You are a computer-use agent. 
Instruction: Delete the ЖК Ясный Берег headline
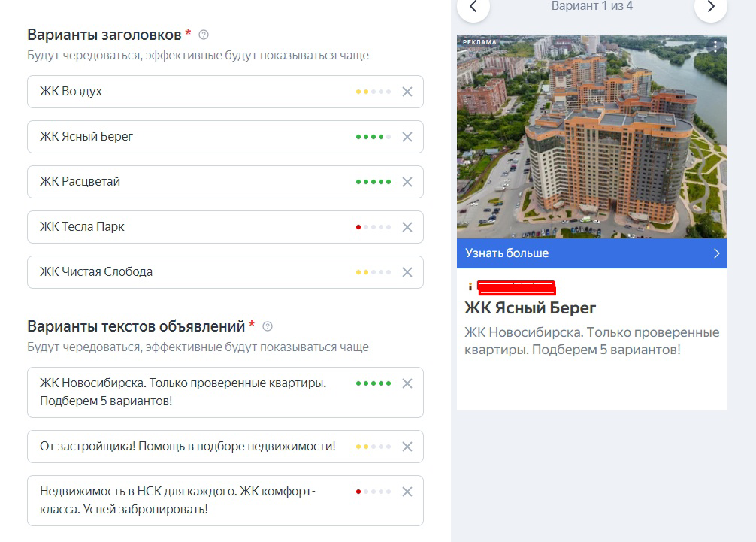click(407, 137)
